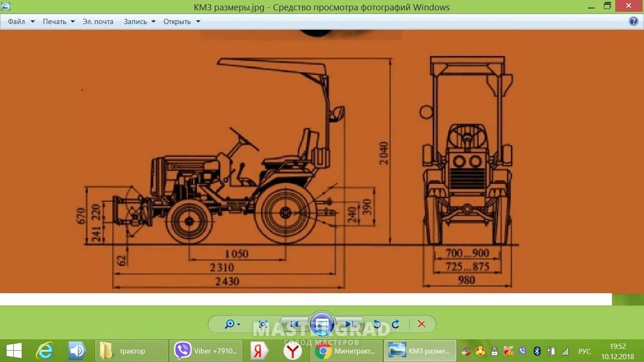This screenshot has height=362, width=644.
Task: Open help with question mark icon
Action: coord(634,21)
